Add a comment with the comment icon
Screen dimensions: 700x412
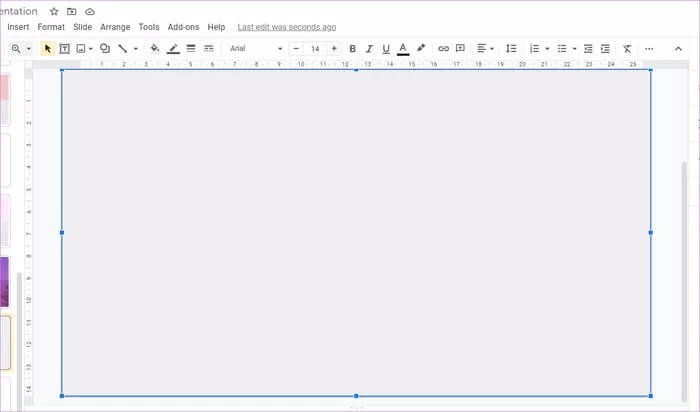460,48
